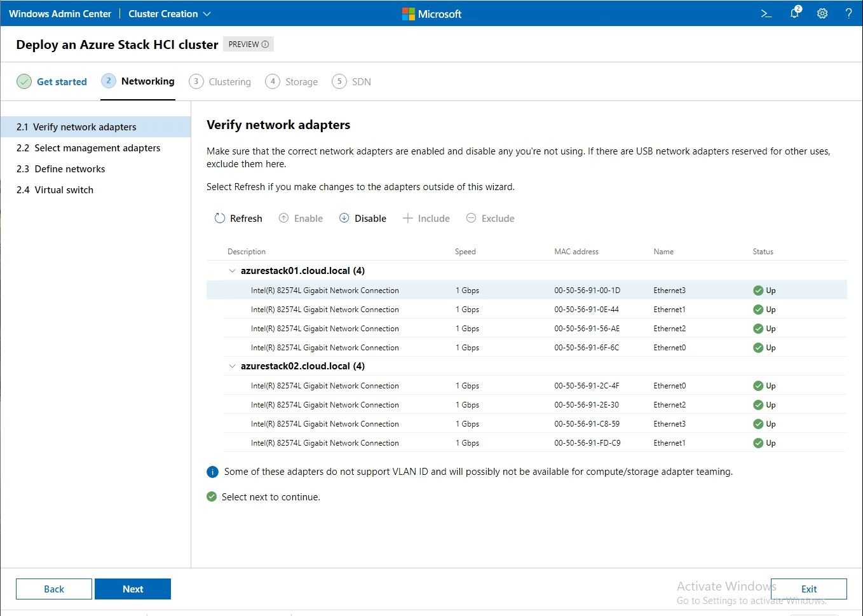
Task: Open the notifications bell icon
Action: [x=794, y=13]
